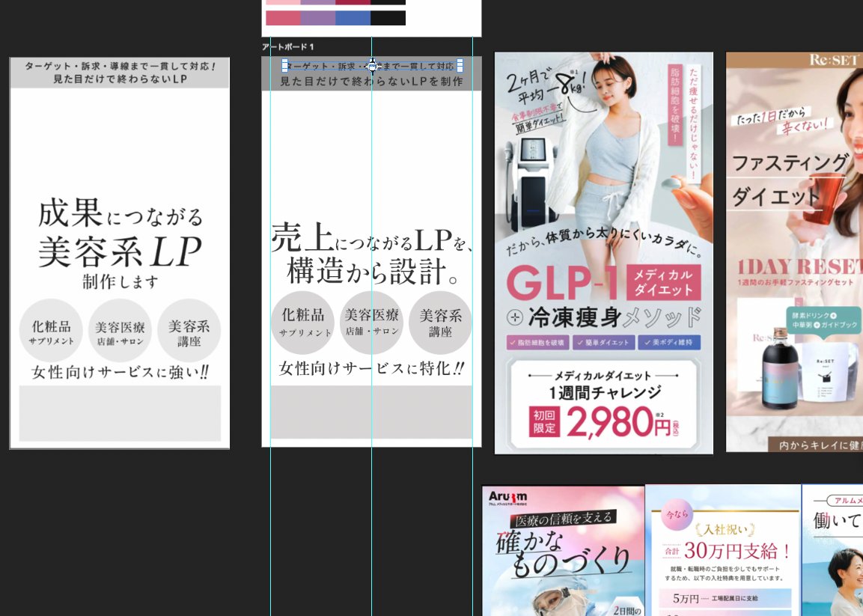Click the 30万円支給! text
The height and width of the screenshot is (616, 863).
[737, 551]
